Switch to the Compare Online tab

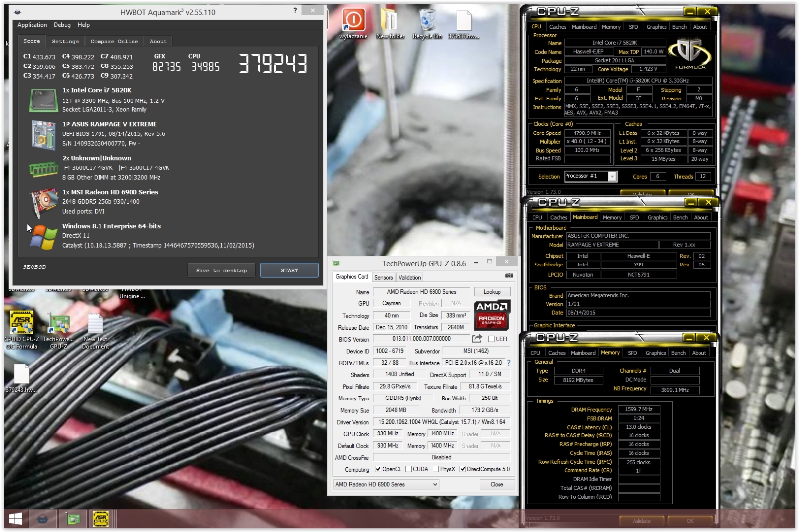(114, 41)
